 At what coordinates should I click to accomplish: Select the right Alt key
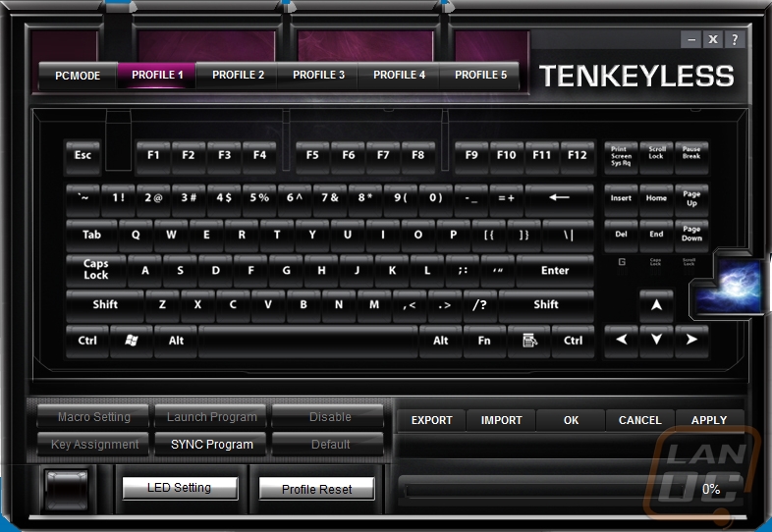[441, 341]
